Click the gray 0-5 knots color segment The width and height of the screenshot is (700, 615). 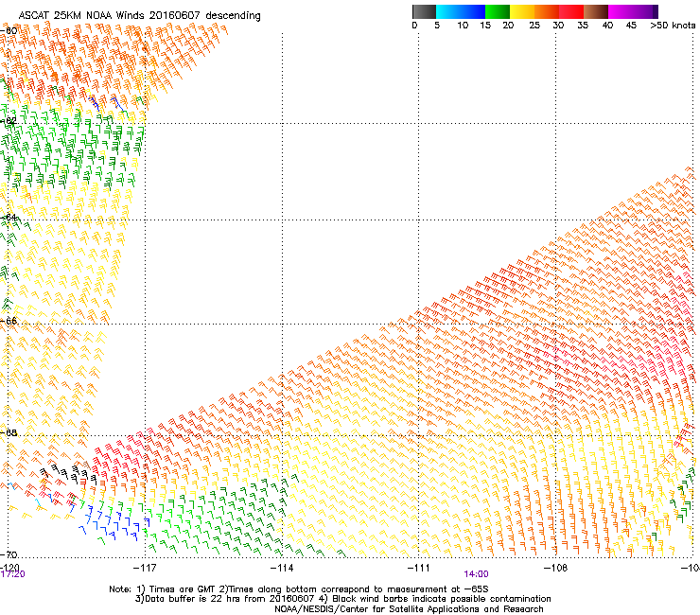tap(424, 11)
